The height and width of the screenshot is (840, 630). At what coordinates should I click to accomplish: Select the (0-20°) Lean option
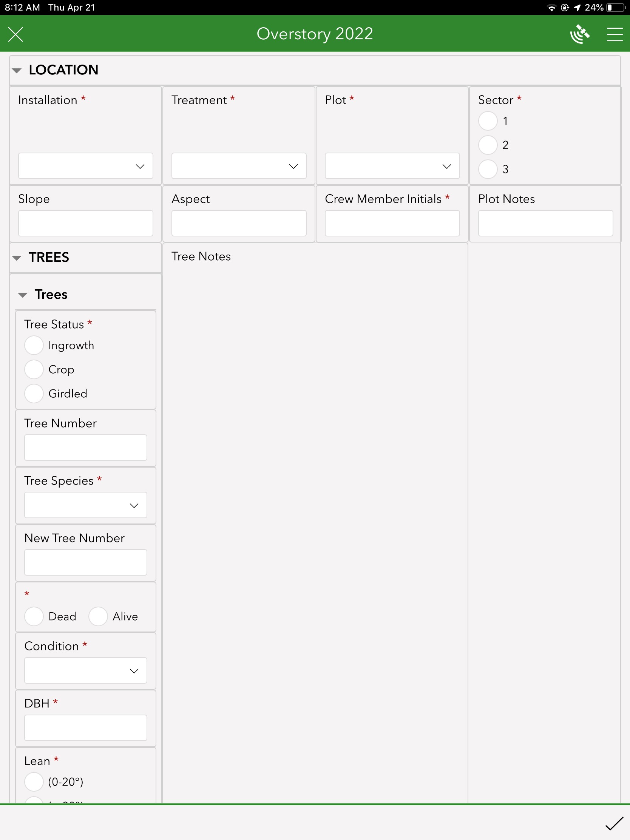click(x=34, y=782)
